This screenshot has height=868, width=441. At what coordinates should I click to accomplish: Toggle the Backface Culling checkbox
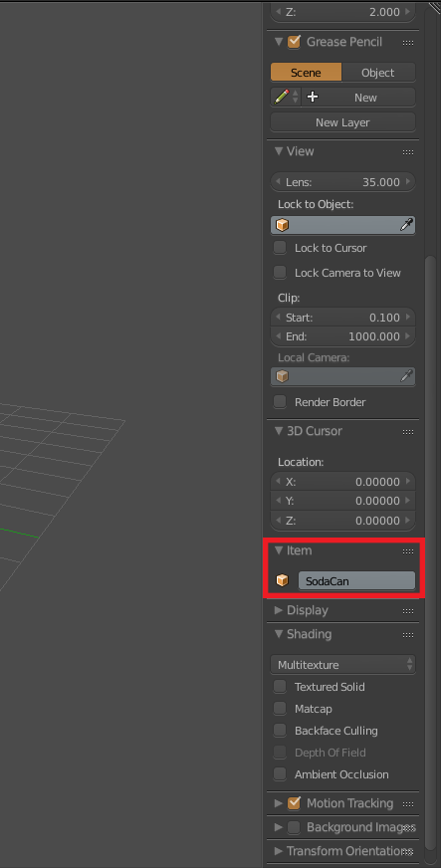[x=280, y=731]
